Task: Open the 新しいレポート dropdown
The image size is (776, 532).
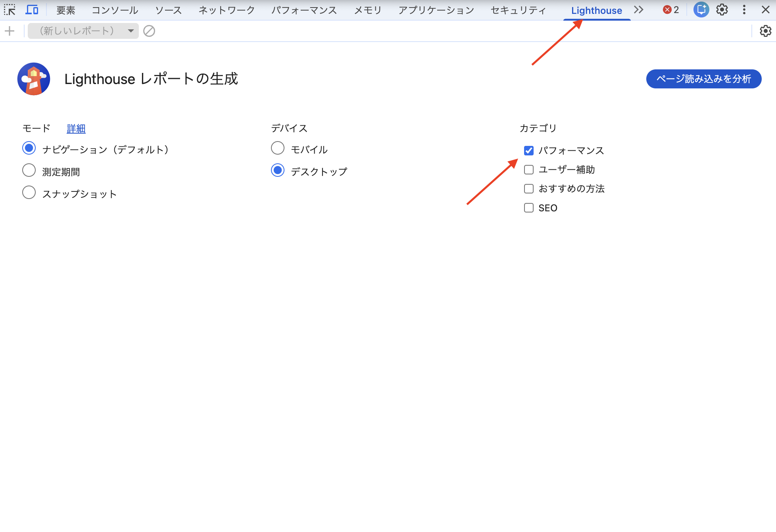Action: pos(83,31)
